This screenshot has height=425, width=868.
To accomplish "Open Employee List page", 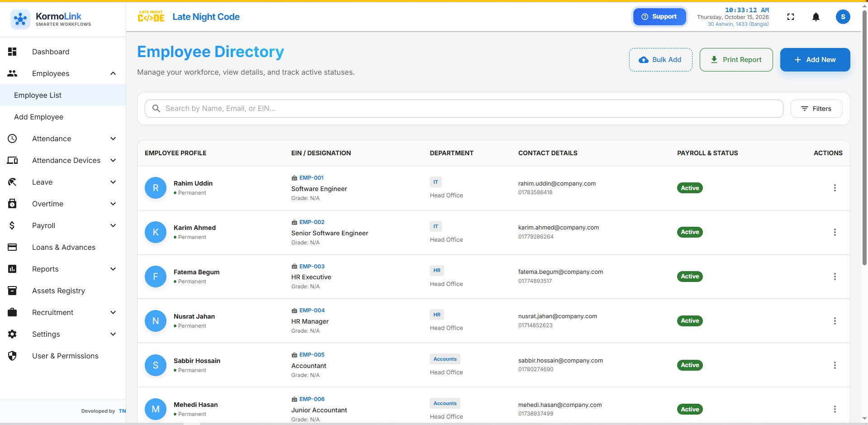I will [63, 95].
